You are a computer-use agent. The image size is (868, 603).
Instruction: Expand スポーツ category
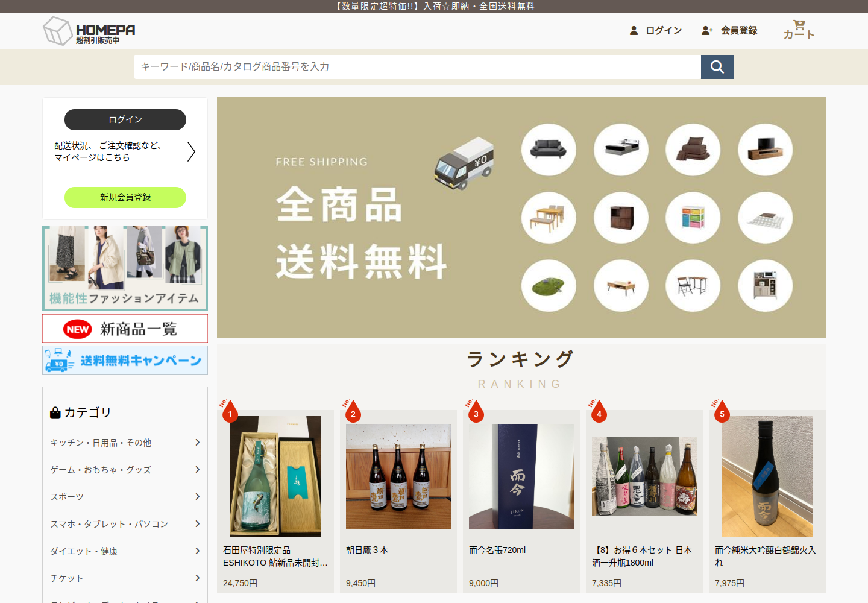coord(125,497)
